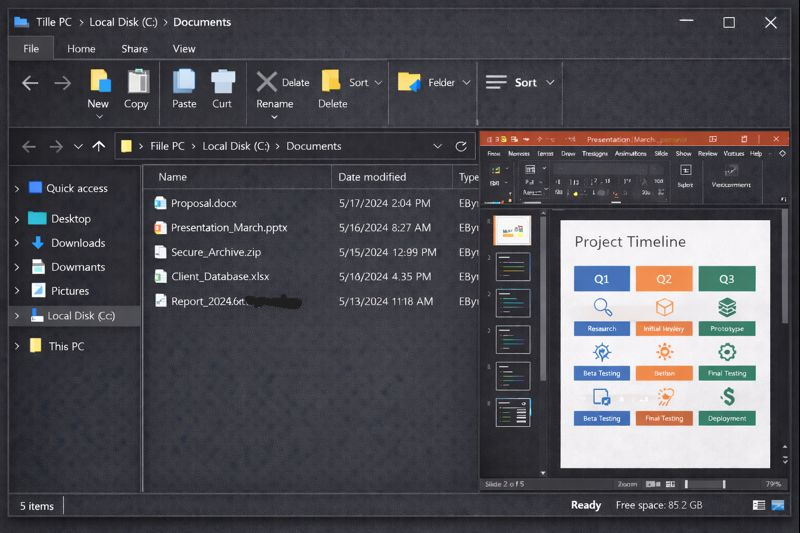Click the dollar sign icon above Deployment

coord(727,397)
